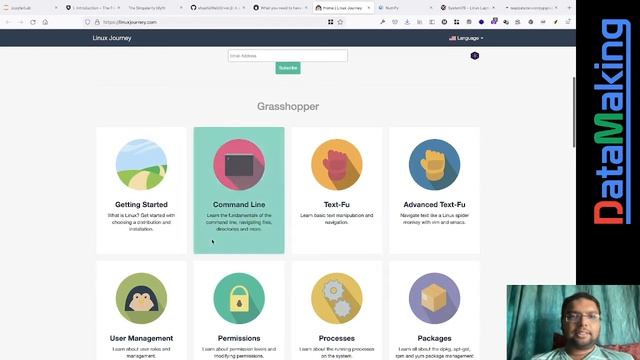Click the page vertical scrollbar

(x=574, y=112)
